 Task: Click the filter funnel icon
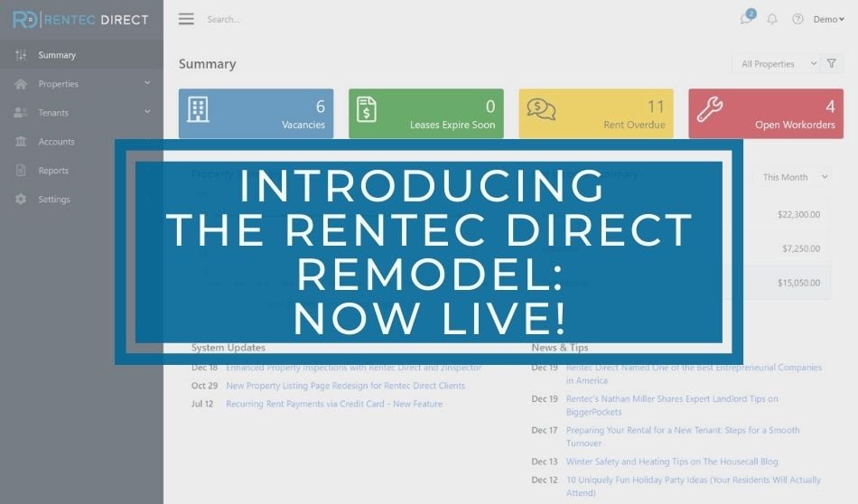click(832, 64)
